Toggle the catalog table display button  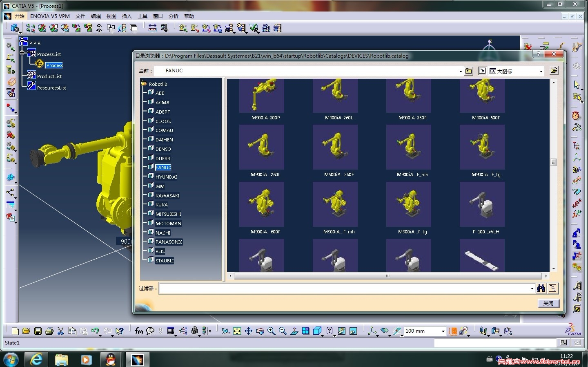tap(482, 71)
